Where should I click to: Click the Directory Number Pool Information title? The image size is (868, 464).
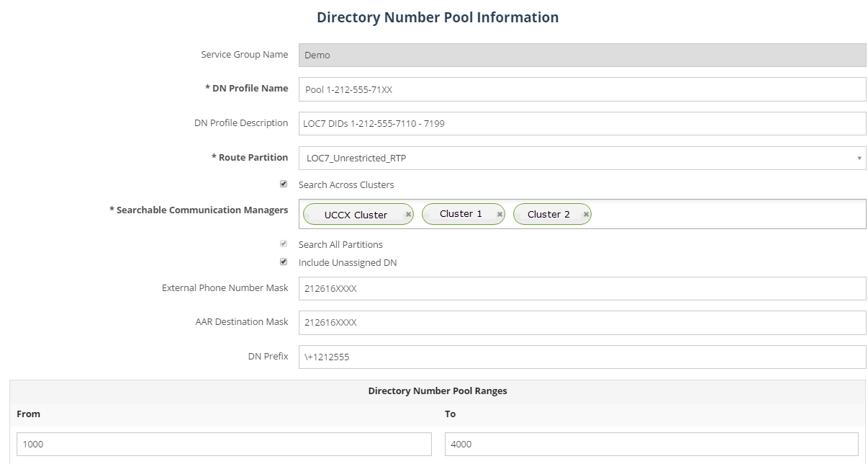[x=438, y=17]
